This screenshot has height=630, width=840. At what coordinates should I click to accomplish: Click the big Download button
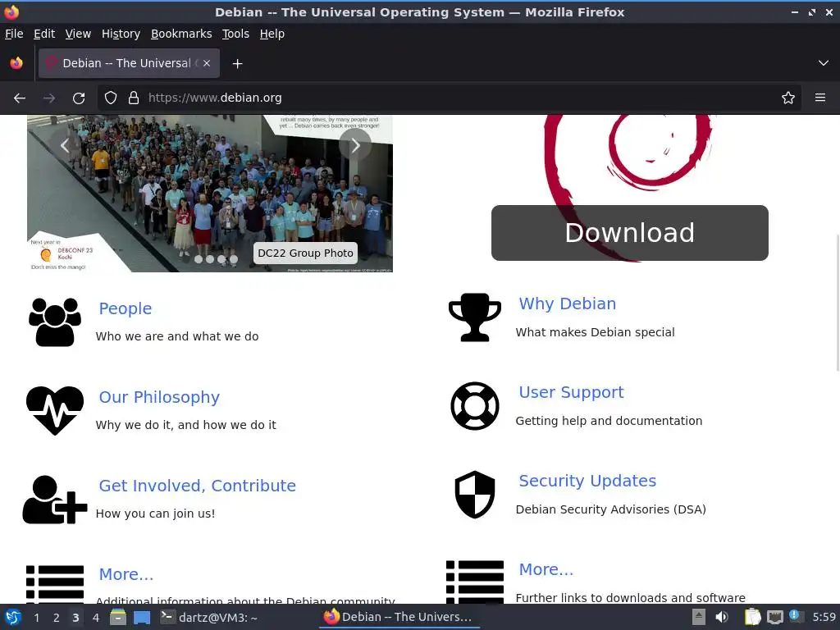(x=629, y=233)
